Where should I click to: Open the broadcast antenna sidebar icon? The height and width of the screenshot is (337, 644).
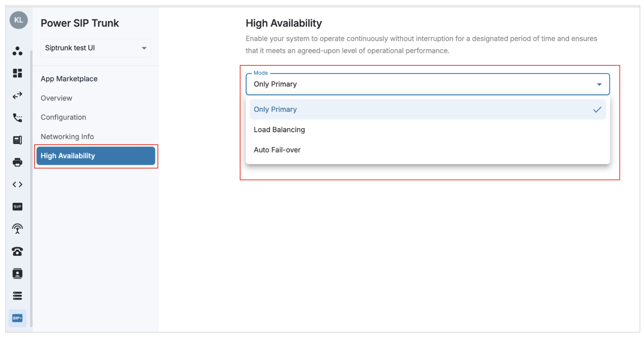click(x=17, y=229)
